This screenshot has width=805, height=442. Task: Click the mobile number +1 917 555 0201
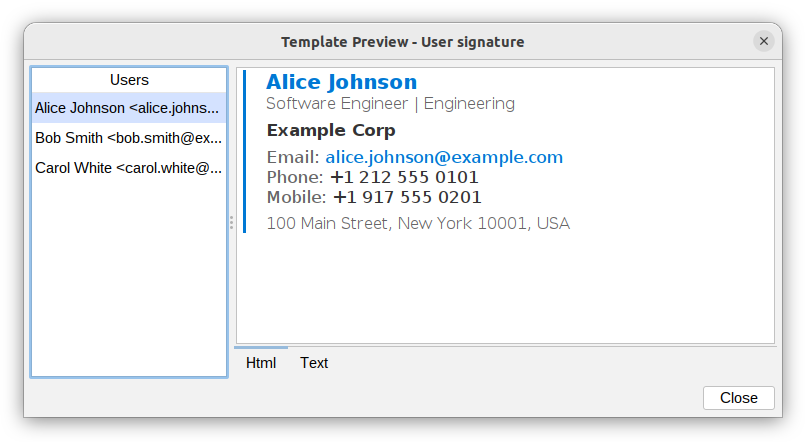coord(407,197)
